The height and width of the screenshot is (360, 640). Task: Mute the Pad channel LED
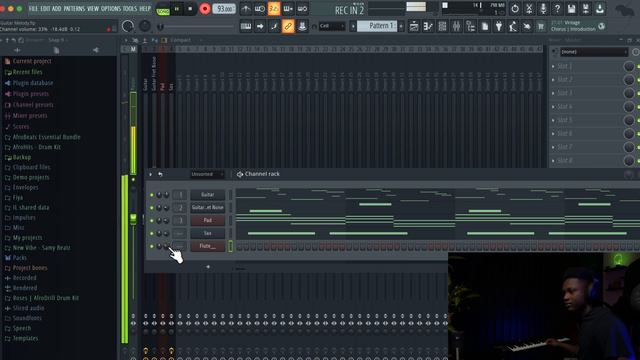152,221
